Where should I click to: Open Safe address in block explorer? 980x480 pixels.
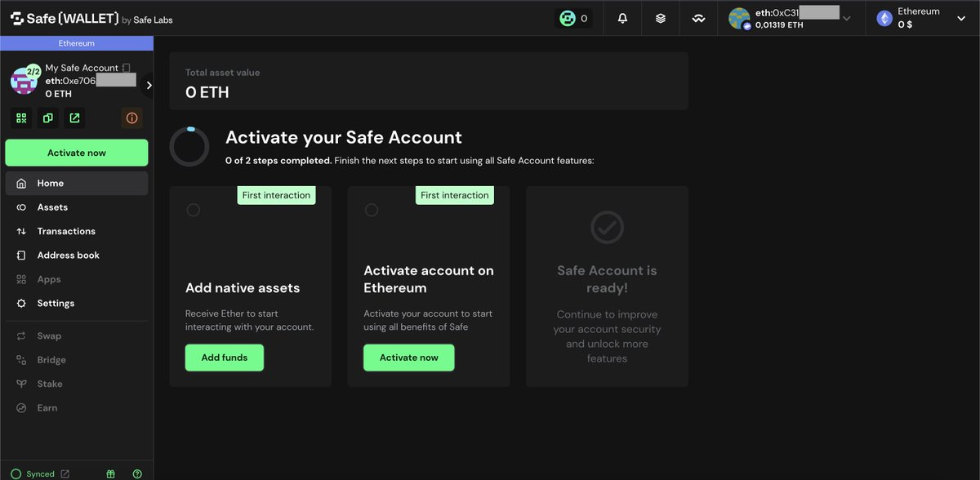[x=75, y=118]
